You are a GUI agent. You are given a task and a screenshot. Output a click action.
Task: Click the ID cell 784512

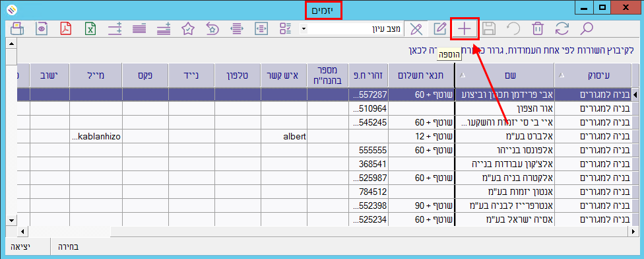368,192
